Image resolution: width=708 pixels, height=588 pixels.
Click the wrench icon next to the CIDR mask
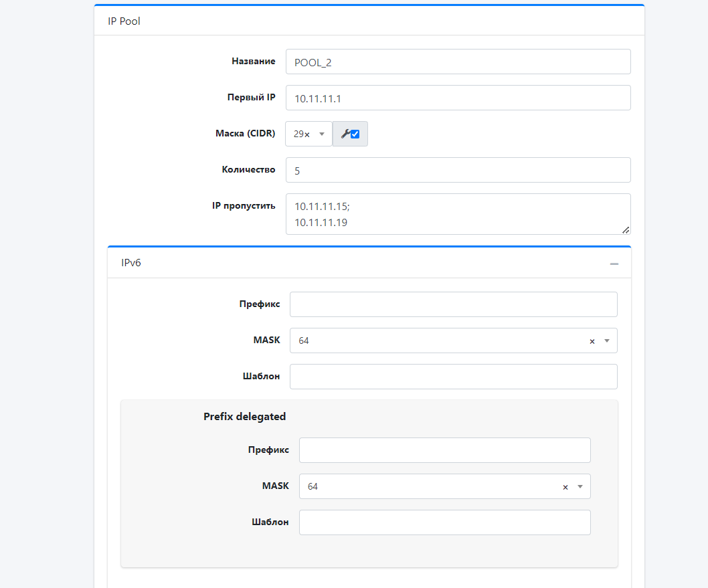click(x=345, y=134)
